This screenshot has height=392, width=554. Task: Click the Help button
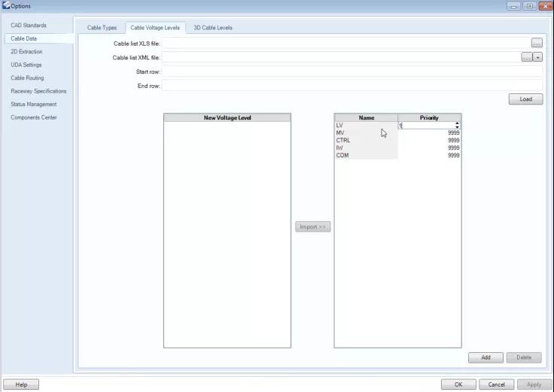coord(21,384)
